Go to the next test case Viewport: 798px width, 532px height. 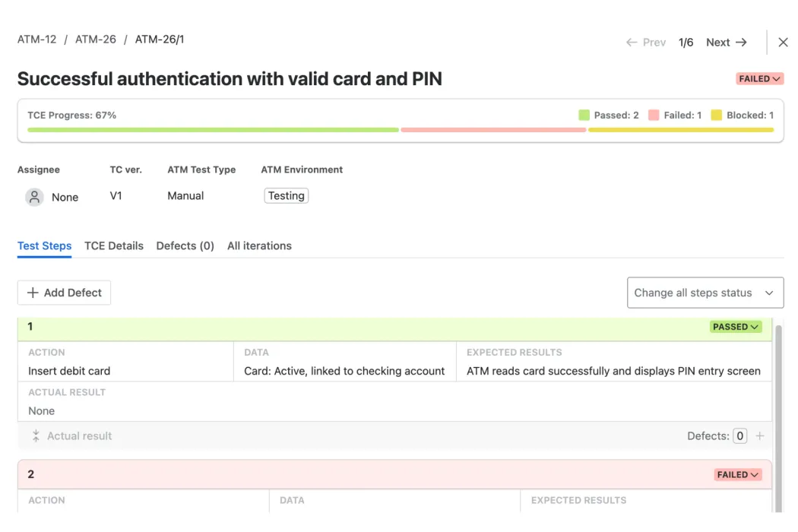727,43
